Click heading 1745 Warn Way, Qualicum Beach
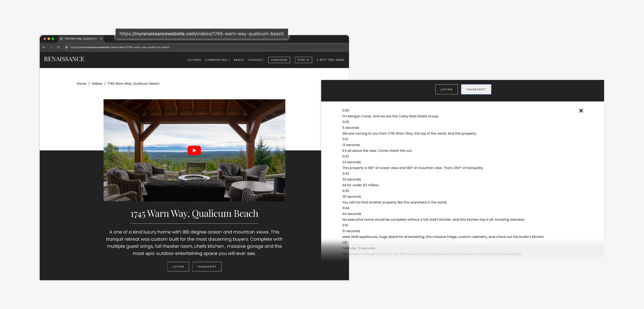The width and height of the screenshot is (644, 309). [x=194, y=214]
